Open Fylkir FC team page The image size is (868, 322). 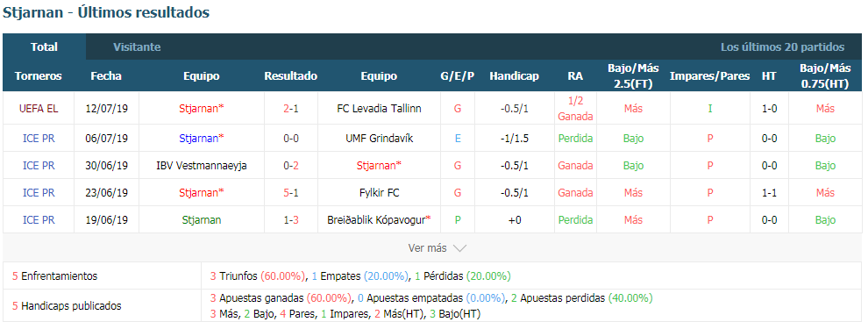point(379,193)
